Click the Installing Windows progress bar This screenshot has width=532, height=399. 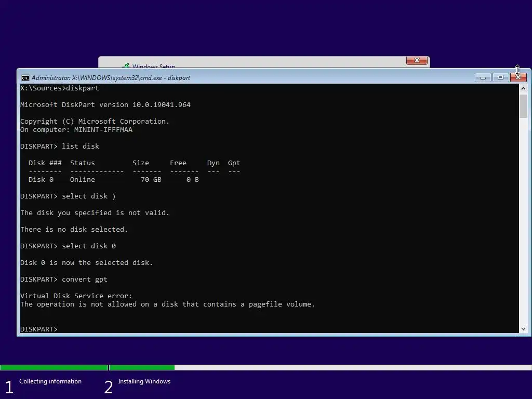point(320,367)
